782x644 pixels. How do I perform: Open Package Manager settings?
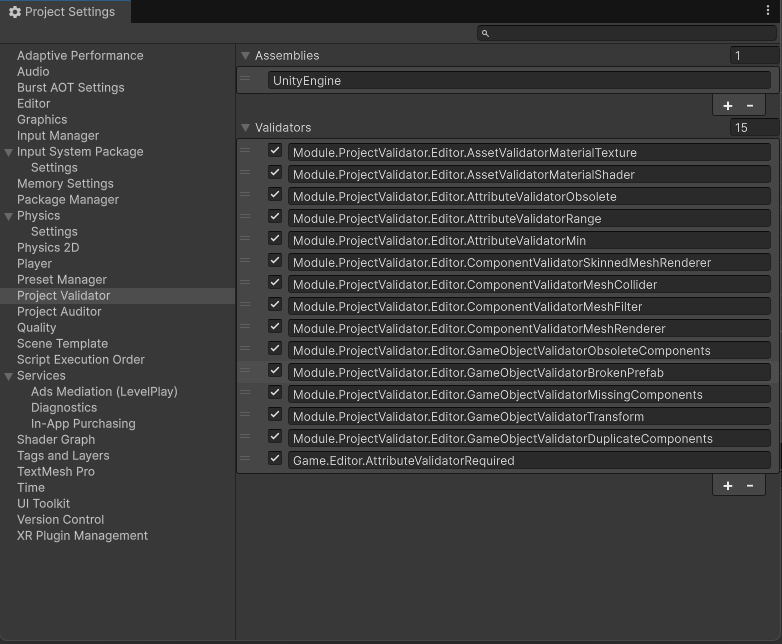(68, 200)
